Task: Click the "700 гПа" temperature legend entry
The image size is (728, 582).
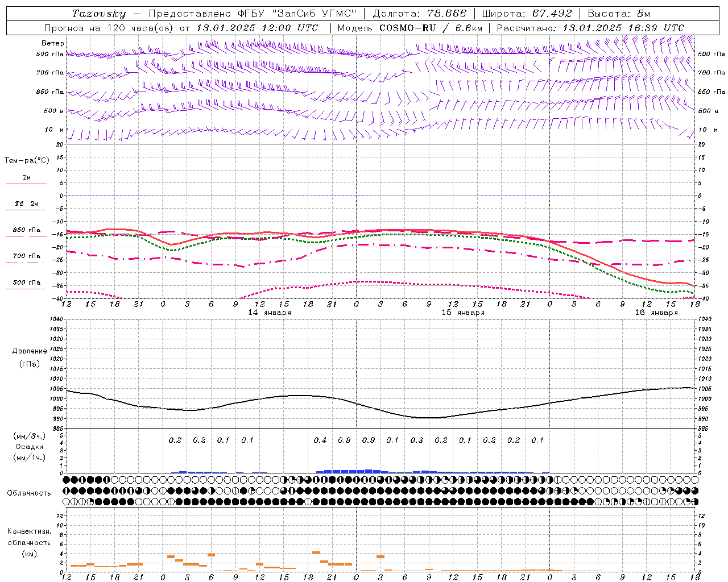Action: [27, 256]
